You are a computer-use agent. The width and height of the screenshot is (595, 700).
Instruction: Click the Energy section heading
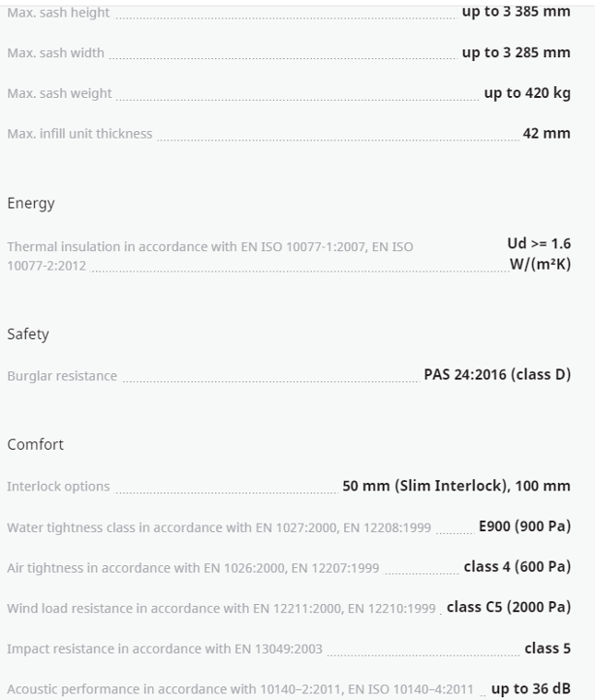31,204
